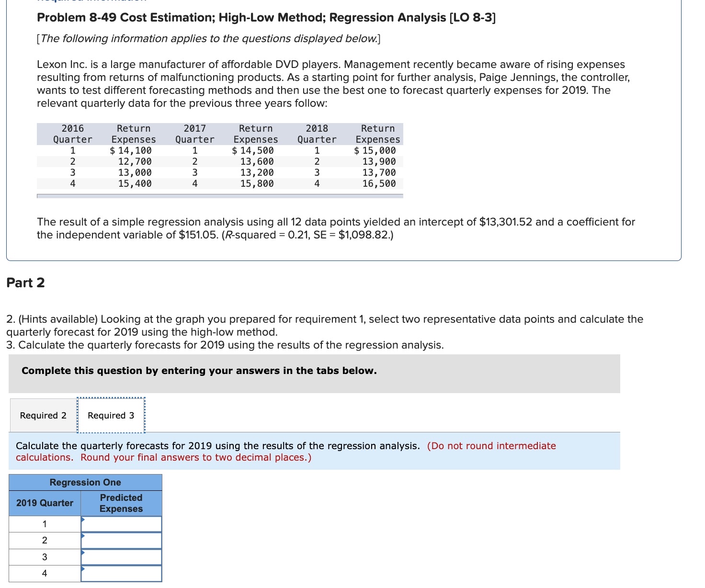Click the Problem 8-49 title text
The height and width of the screenshot is (588, 705).
[266, 18]
